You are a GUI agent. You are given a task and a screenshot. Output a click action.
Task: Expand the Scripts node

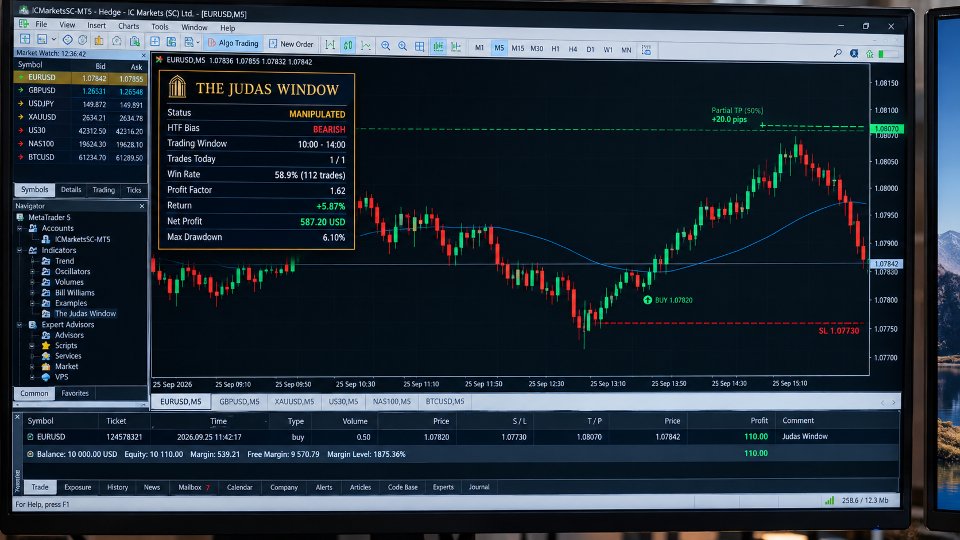click(32, 346)
